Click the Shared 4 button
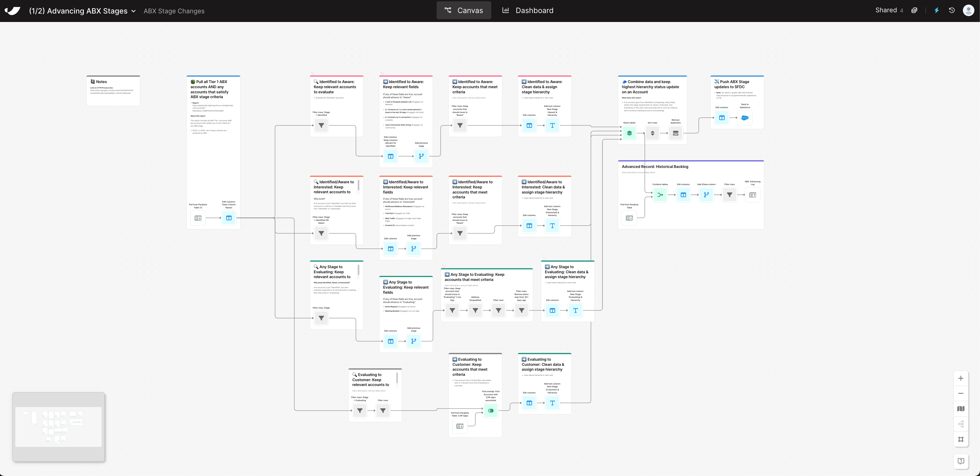Screen dimensions: 980x476 pyautogui.click(x=889, y=10)
